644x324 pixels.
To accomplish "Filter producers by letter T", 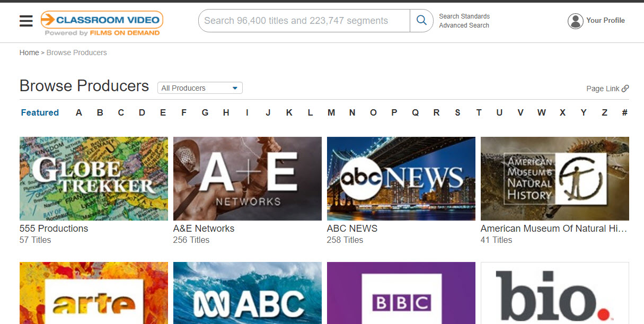I will tap(479, 112).
